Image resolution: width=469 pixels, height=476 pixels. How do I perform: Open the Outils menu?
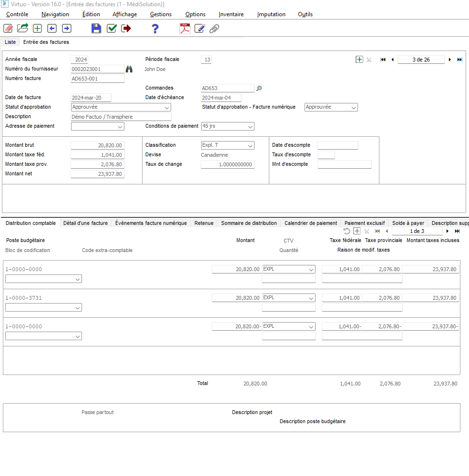305,14
